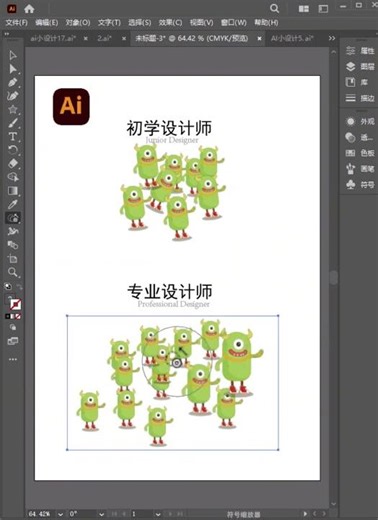Open the 对象(O) menu
Screen dimensions: 378x520
click(x=78, y=23)
